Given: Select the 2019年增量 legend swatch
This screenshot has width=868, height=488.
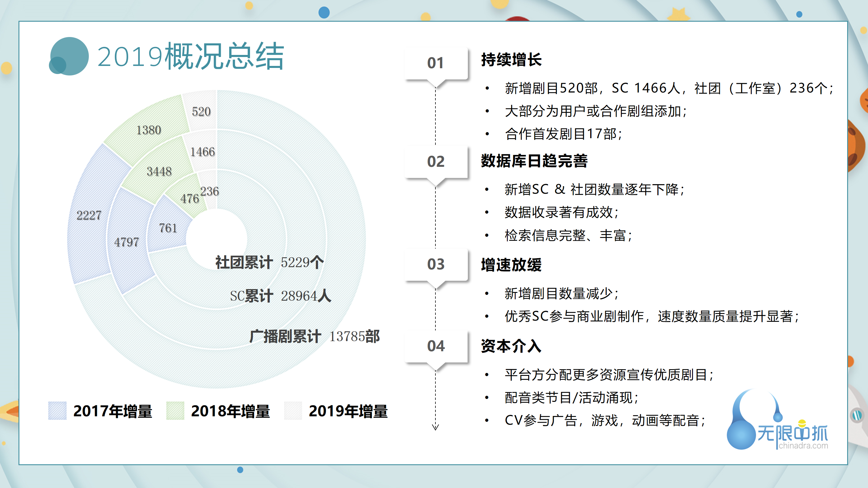Looking at the screenshot, I should [293, 411].
